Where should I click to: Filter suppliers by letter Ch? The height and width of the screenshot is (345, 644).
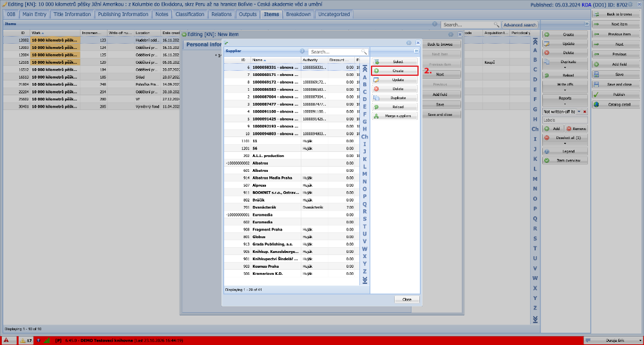[x=365, y=136]
